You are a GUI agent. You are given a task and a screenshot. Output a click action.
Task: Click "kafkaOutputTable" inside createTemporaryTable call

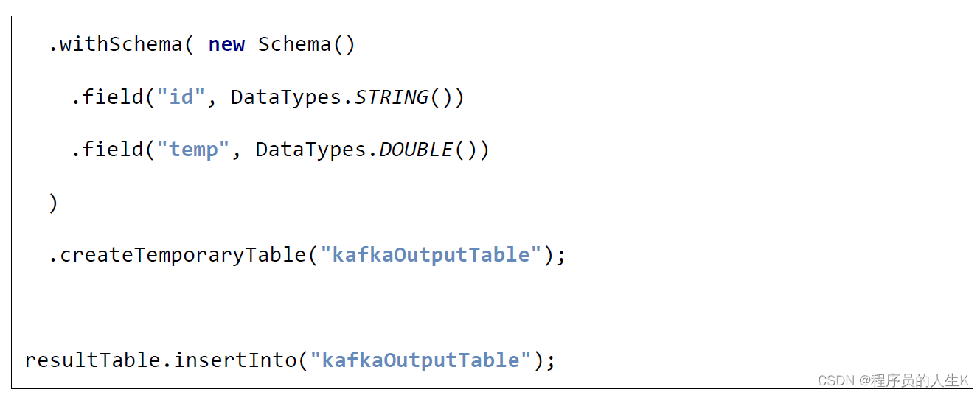coord(431,255)
